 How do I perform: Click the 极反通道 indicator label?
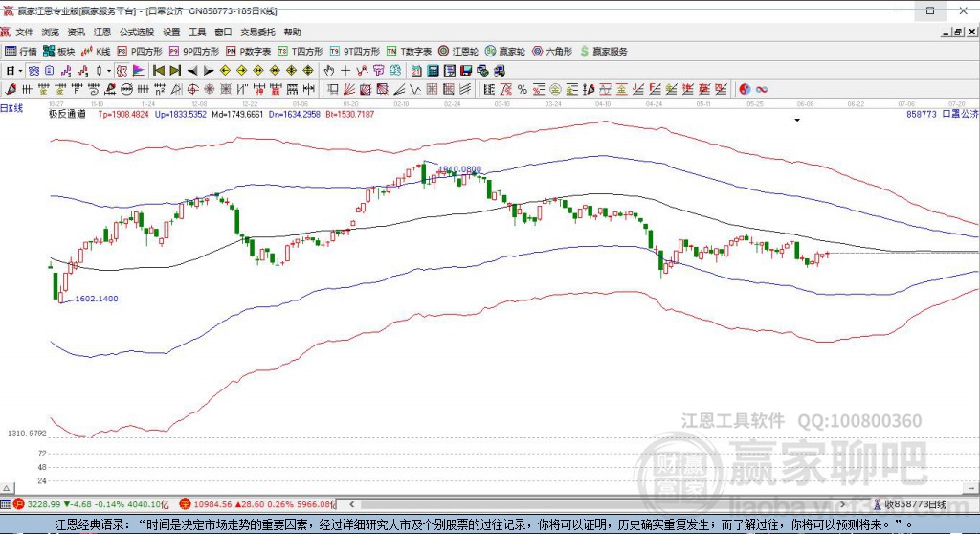click(x=68, y=115)
